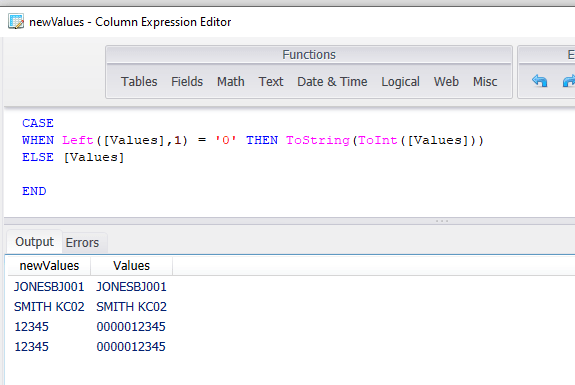
Task: Switch to the Errors tab
Action: click(83, 242)
